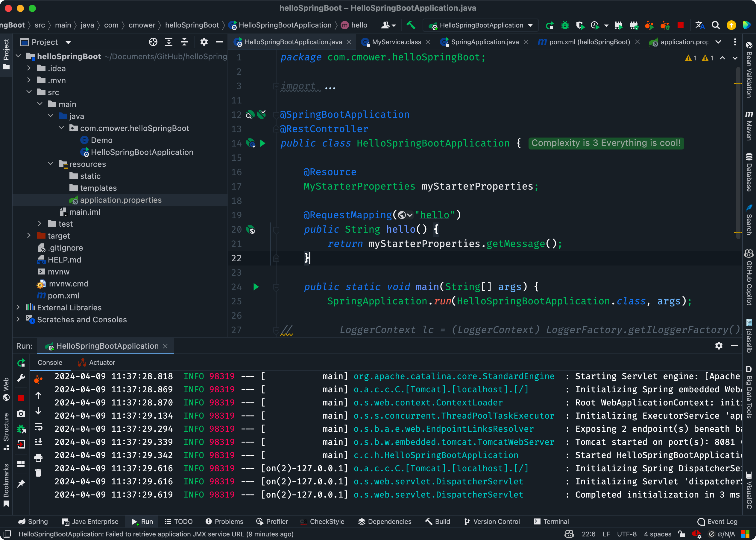756x540 pixels.
Task: Click the Build project hammer icon
Action: click(411, 25)
